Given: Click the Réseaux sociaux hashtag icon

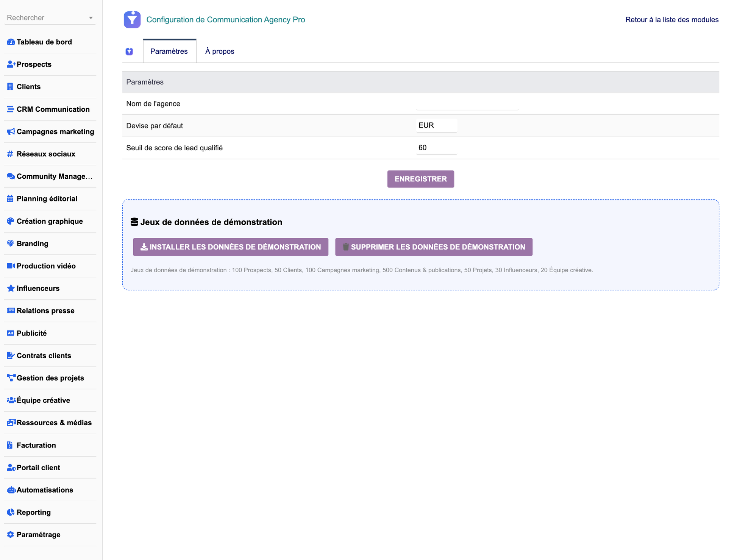Looking at the screenshot, I should click(x=10, y=154).
